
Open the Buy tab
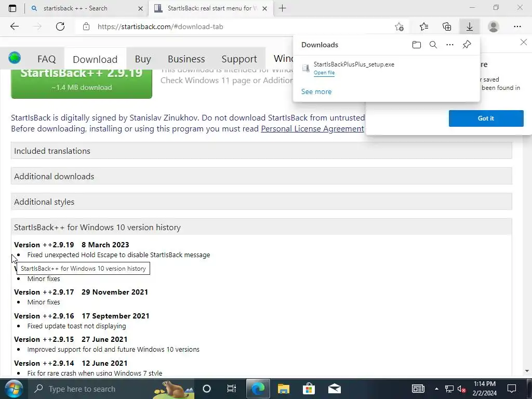click(x=143, y=59)
